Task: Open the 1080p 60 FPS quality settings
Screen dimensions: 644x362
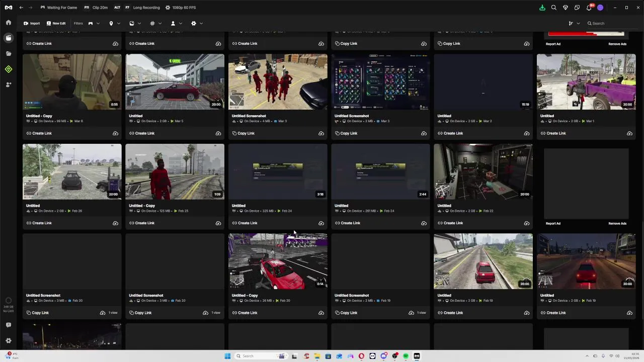Action: (181, 8)
